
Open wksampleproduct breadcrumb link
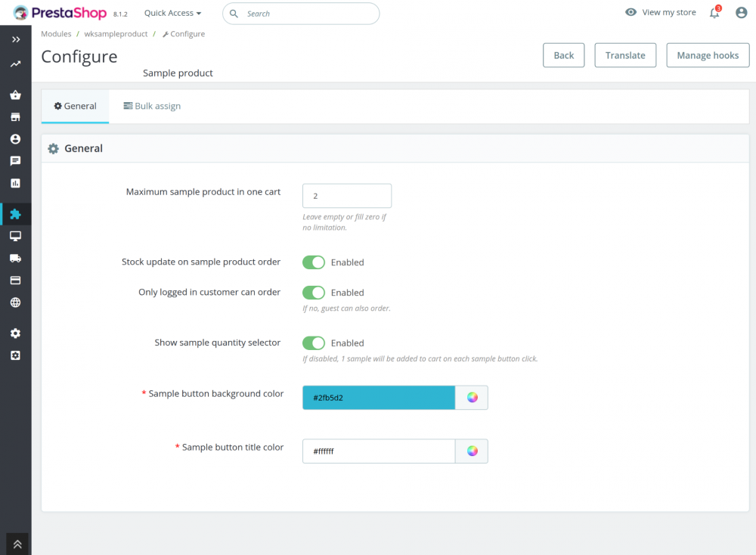tap(116, 34)
